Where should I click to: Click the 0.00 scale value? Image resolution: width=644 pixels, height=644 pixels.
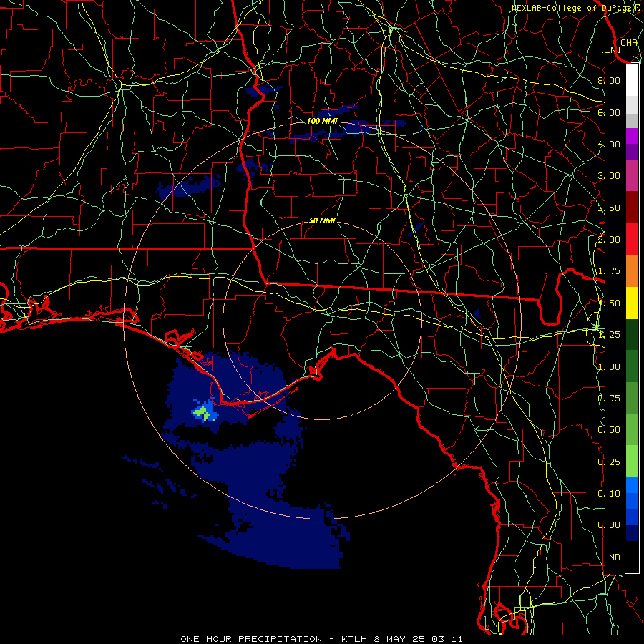point(609,525)
